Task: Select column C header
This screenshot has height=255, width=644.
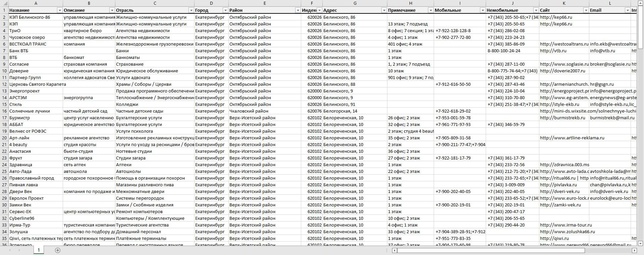Action: pyautogui.click(x=155, y=3)
